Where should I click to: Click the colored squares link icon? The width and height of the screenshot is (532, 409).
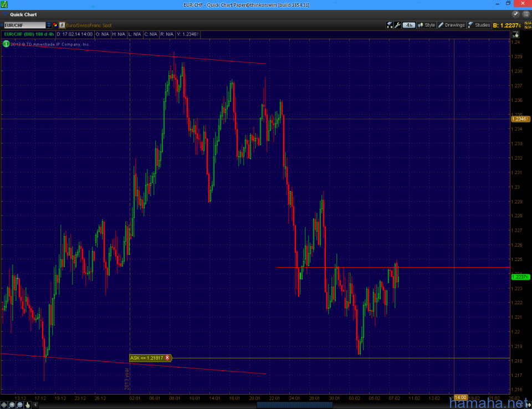point(55,25)
